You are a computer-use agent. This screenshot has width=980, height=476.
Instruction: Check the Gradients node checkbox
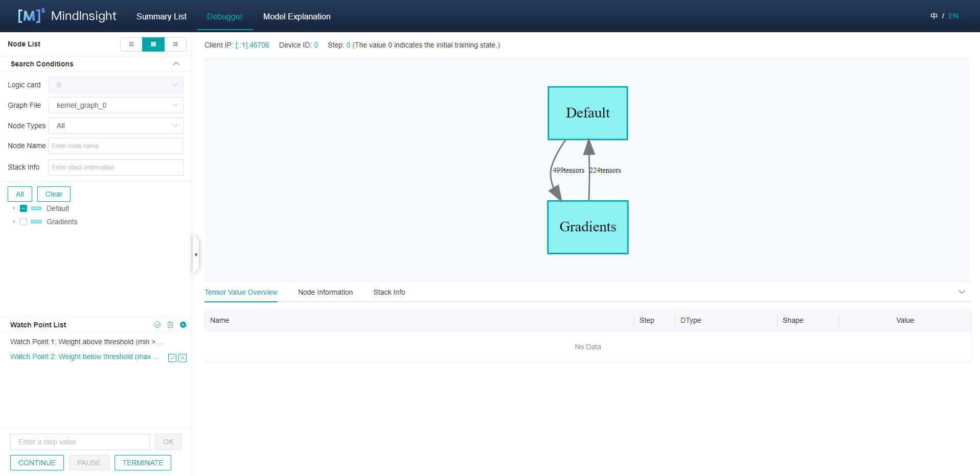(24, 222)
